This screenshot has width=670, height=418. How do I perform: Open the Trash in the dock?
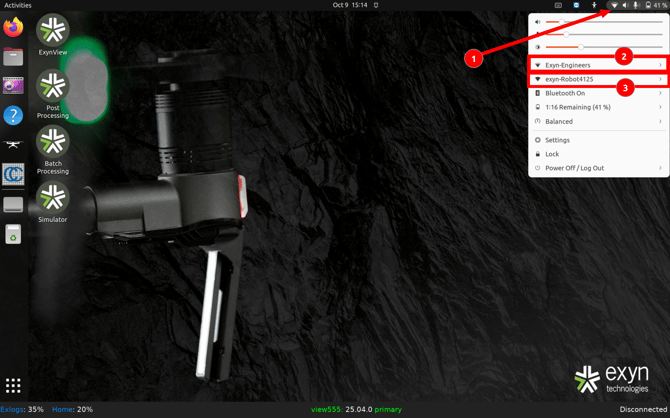13,234
